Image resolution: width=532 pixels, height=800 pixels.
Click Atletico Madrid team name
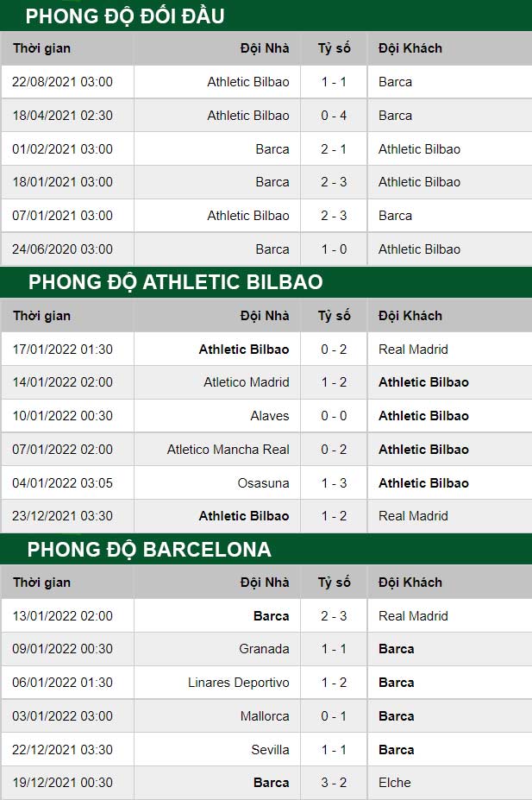pyautogui.click(x=246, y=381)
